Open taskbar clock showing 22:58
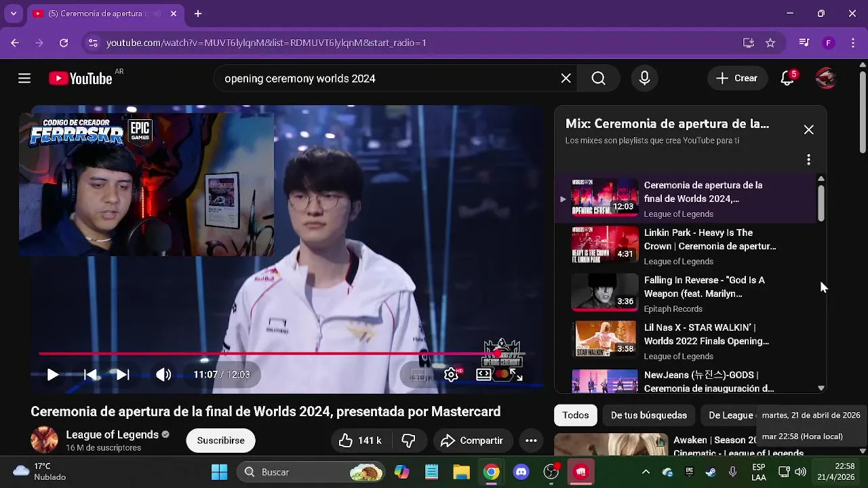This screenshot has width=868, height=488. pos(837,472)
